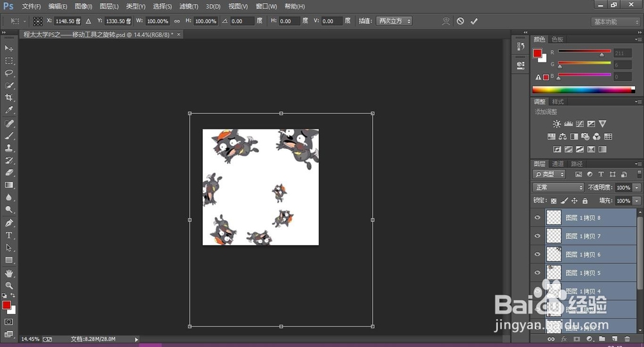Select the Pen tool
The image size is (644, 347).
(x=8, y=223)
